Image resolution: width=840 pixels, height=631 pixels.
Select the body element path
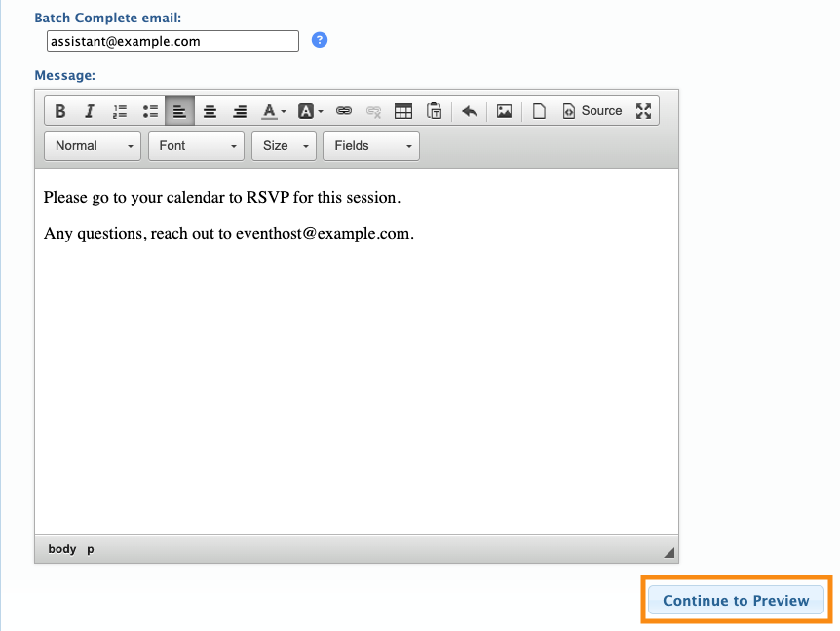tap(62, 549)
